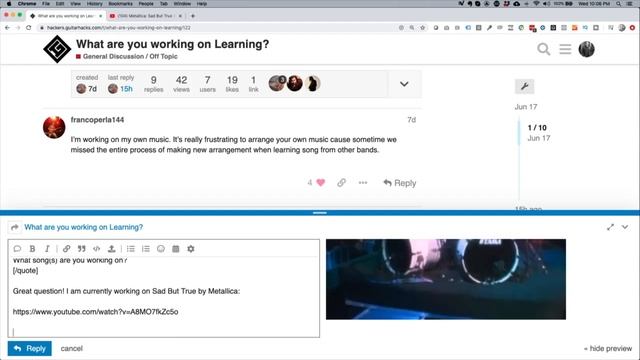Screen dimensions: 640x360
Task: Cancel the reply draft
Action: tap(71, 349)
